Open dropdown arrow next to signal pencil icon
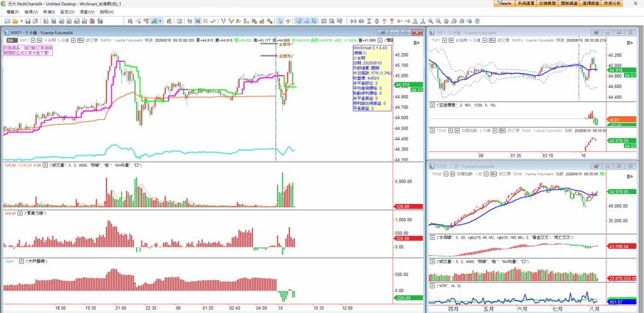 point(160,21)
